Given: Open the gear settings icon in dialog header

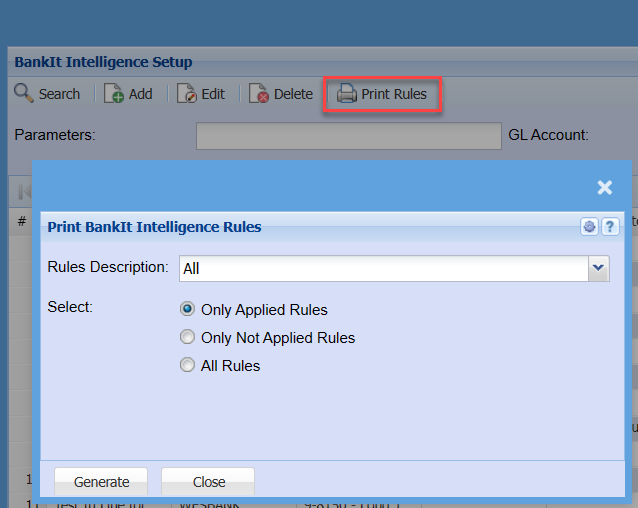Looking at the screenshot, I should pyautogui.click(x=589, y=227).
